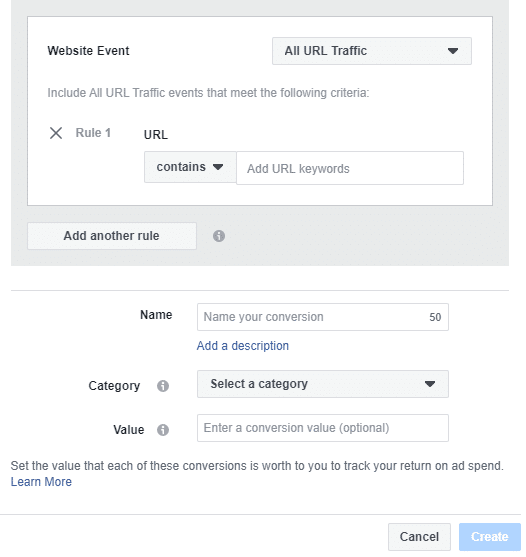Show the Category info tooltip icon

[x=163, y=386]
